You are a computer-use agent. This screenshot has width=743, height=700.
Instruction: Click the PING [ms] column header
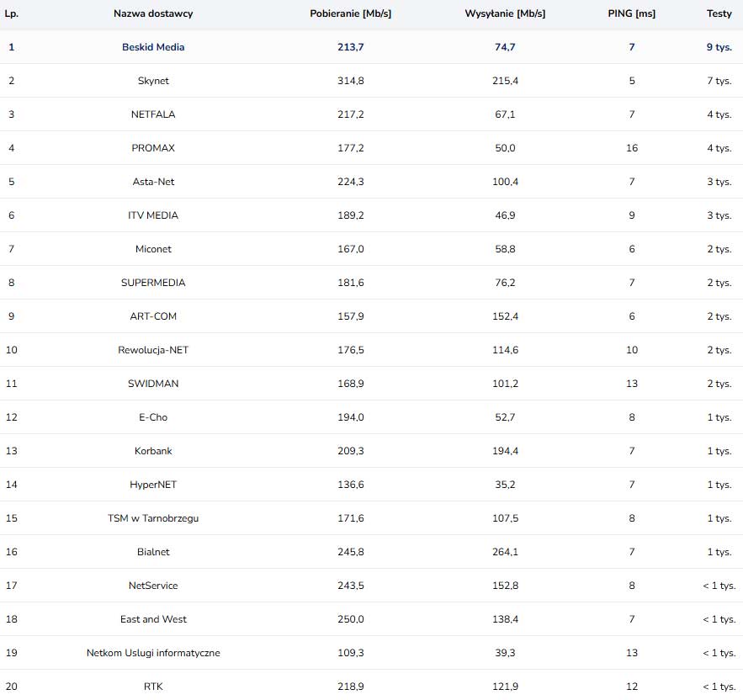point(631,13)
